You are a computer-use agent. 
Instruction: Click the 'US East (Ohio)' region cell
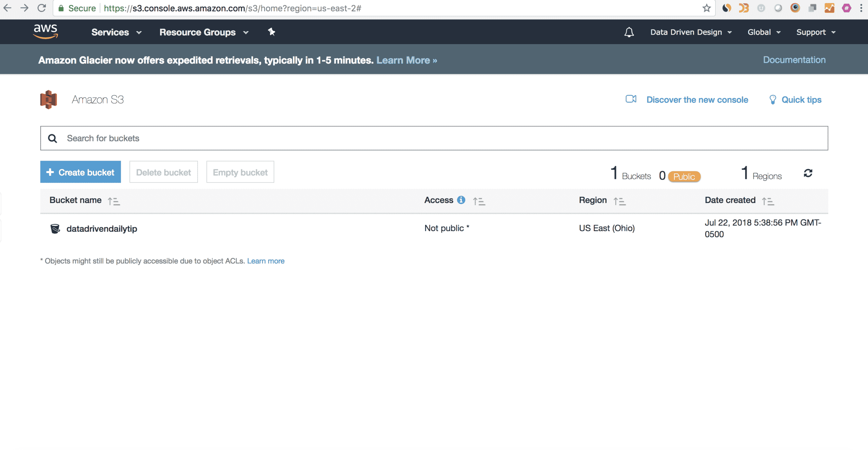pos(607,228)
